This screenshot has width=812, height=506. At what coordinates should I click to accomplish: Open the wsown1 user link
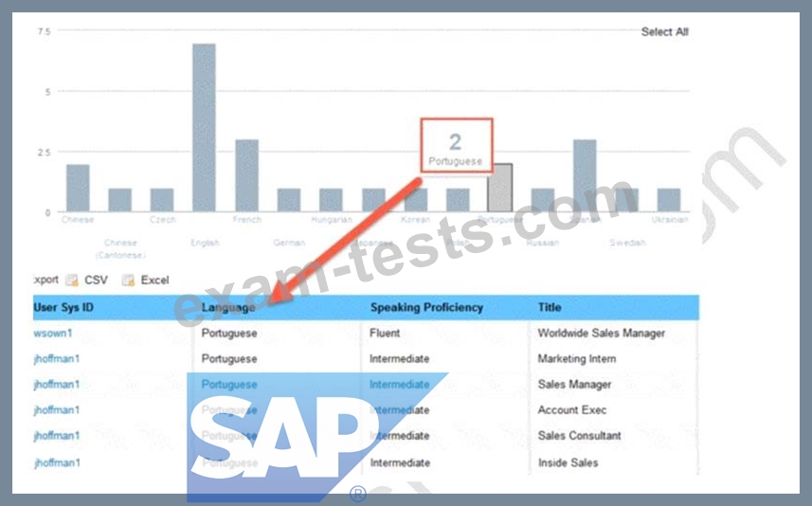coord(53,333)
